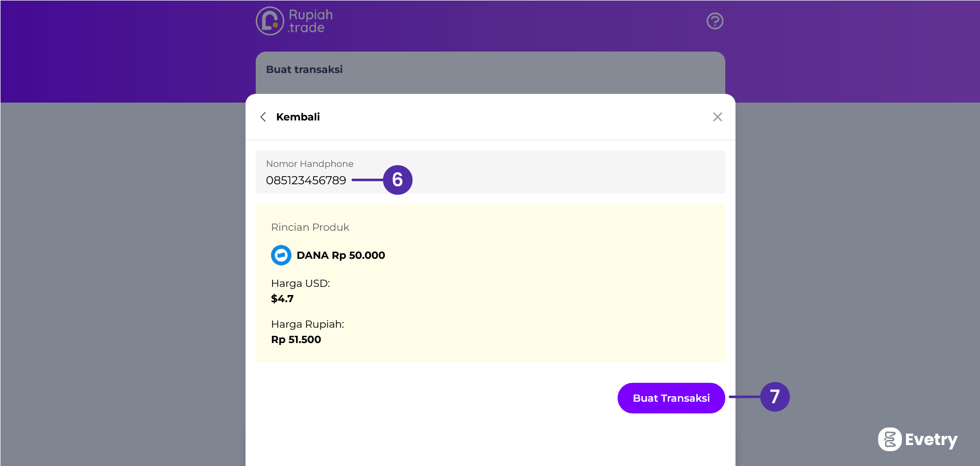Click the Harga USD label

pyautogui.click(x=300, y=283)
